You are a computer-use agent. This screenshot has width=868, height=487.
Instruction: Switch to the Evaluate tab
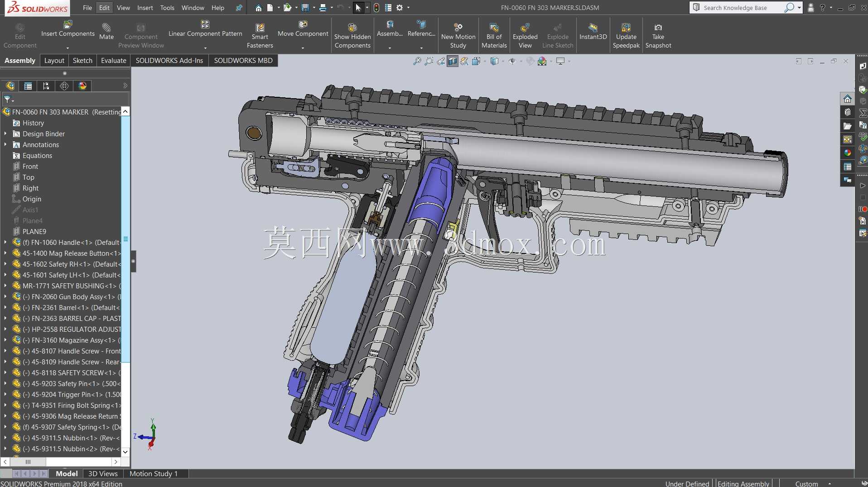[114, 61]
